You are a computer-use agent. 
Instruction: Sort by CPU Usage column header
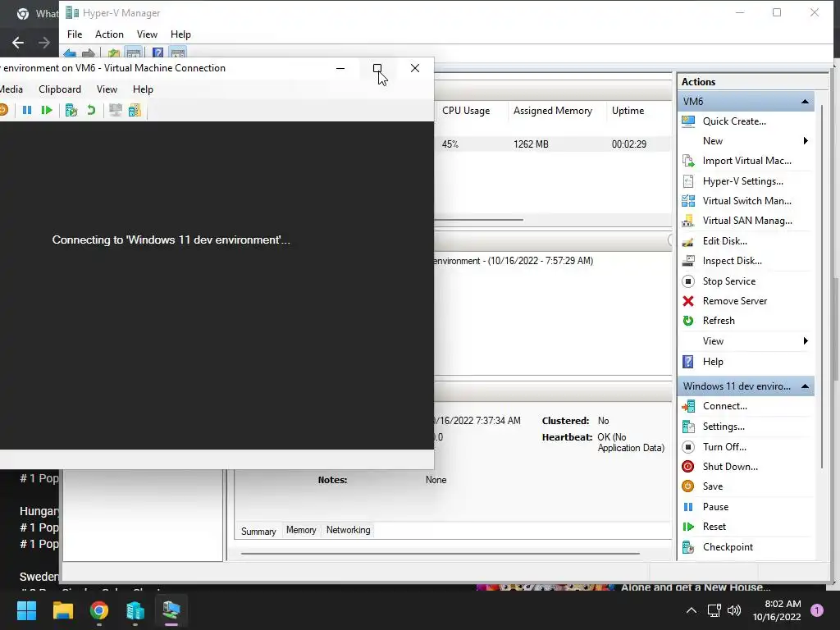[466, 111]
